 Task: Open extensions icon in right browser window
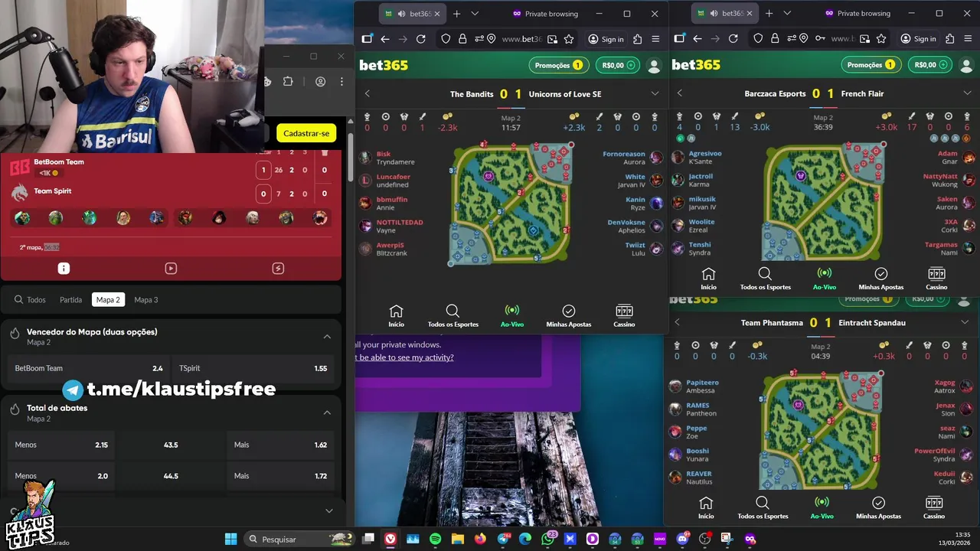click(x=950, y=39)
